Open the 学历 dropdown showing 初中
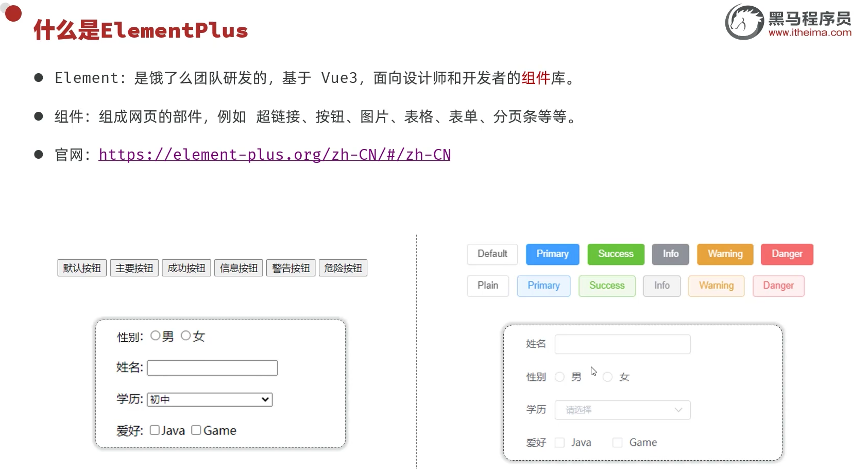868x469 pixels. click(210, 399)
